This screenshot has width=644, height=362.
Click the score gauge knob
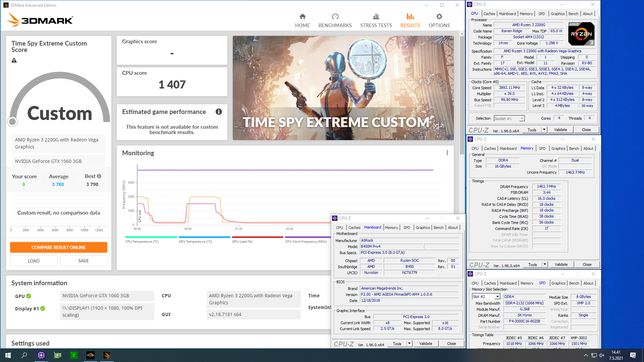click(x=12, y=122)
